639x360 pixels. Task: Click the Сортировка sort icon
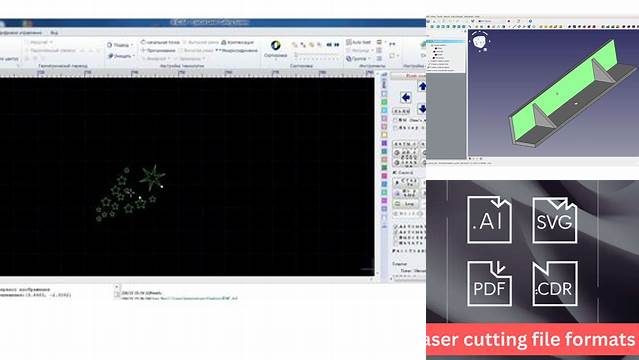275,45
